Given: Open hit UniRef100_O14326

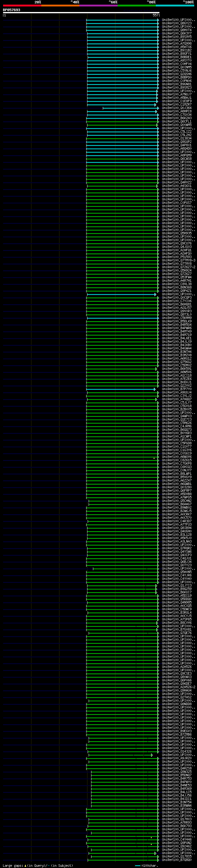Looking at the screenshot, I should point(177,751).
